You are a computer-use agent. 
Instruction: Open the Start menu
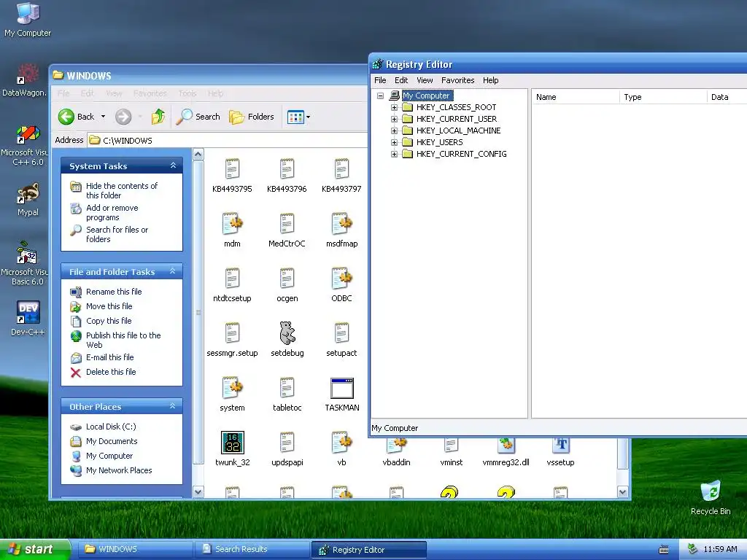click(x=34, y=550)
